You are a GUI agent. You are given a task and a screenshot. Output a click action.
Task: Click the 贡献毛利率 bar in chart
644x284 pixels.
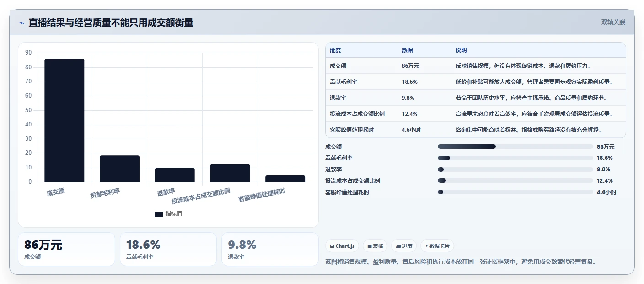[x=119, y=169]
